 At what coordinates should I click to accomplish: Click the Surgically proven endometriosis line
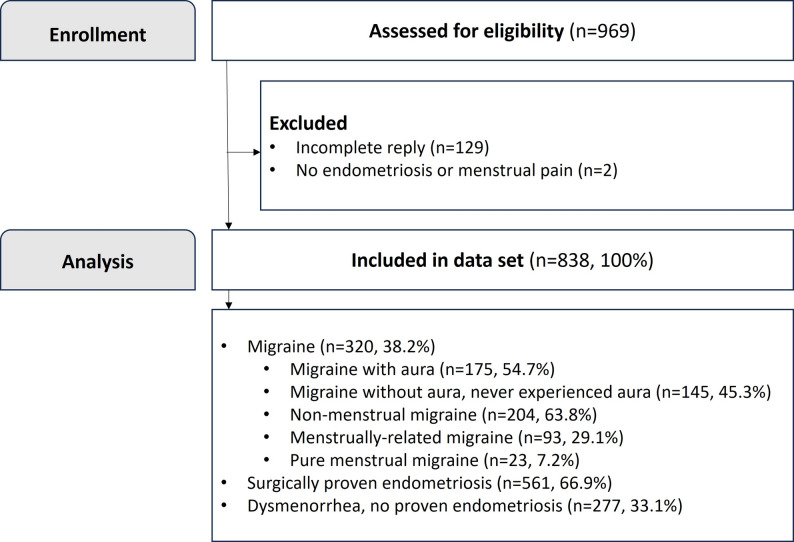point(429,483)
